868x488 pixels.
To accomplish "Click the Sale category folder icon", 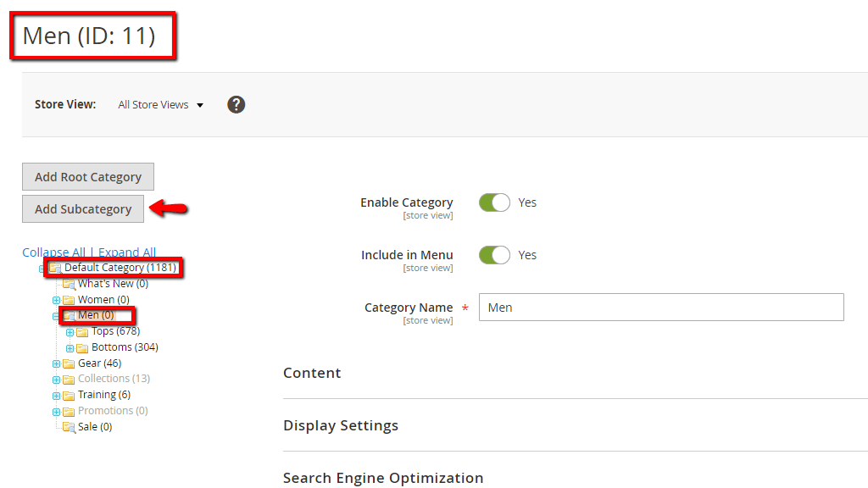I will click(69, 427).
